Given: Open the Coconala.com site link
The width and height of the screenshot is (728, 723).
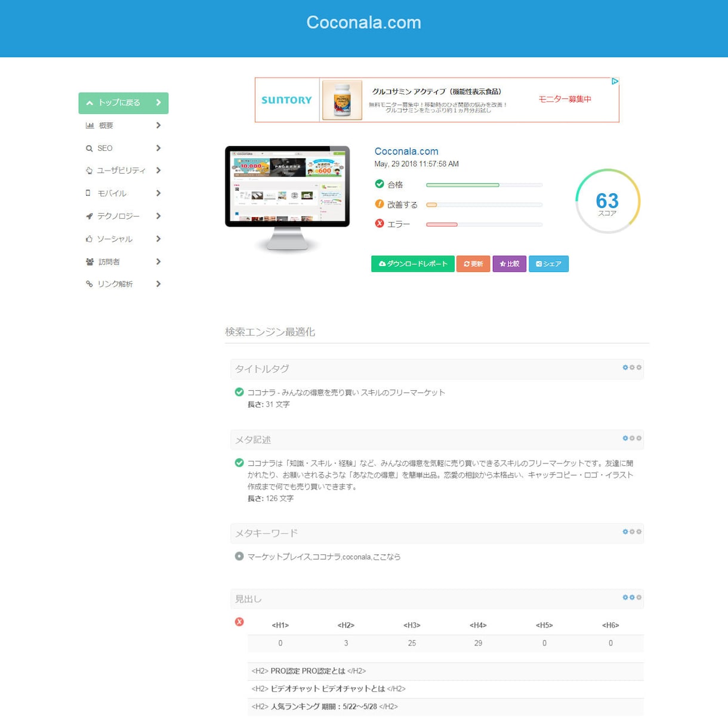Looking at the screenshot, I should click(x=406, y=152).
